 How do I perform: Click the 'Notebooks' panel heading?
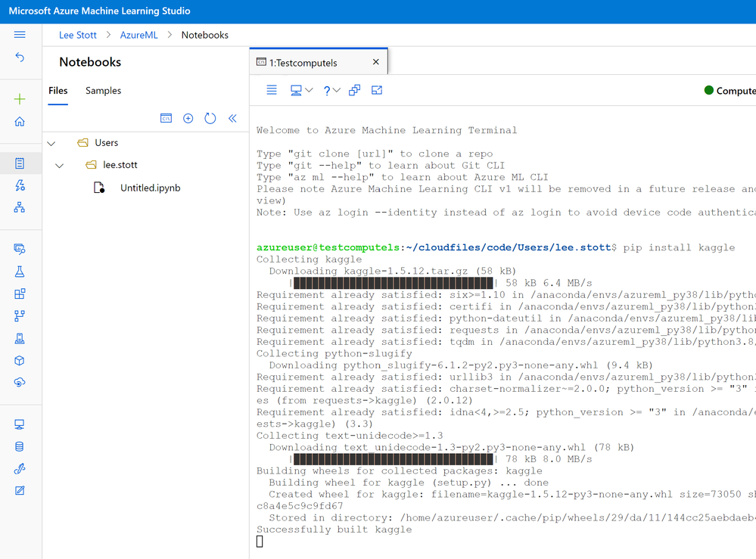click(90, 62)
